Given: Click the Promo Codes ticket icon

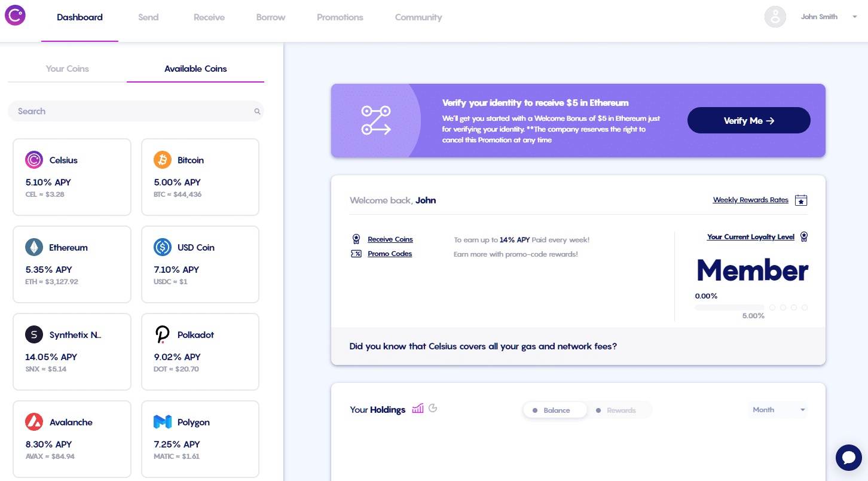Looking at the screenshot, I should click(356, 254).
